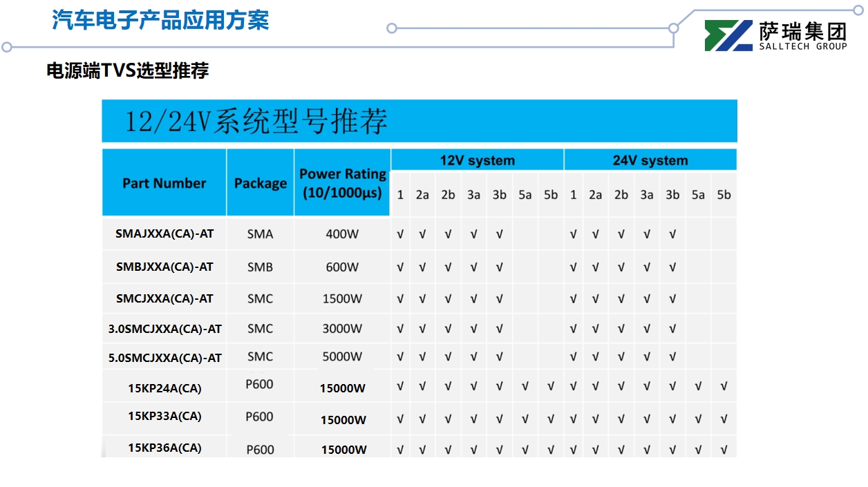Select the SMAJXXA(CA)-AT part number cell

164,234
